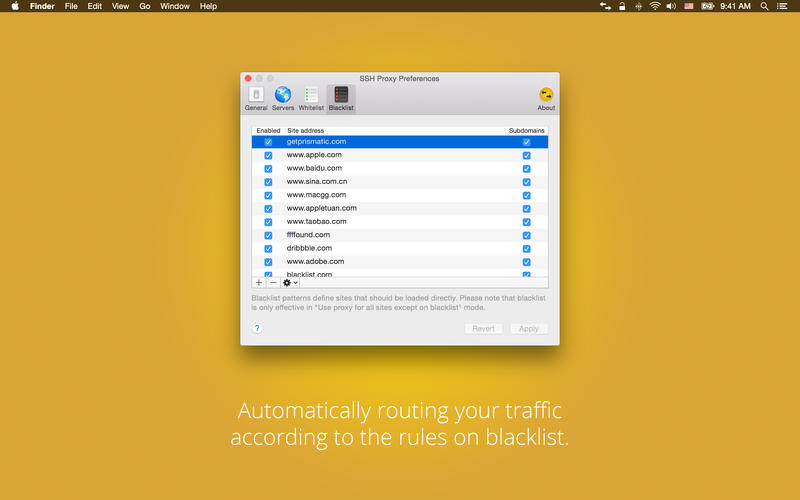This screenshot has height=500, width=800.
Task: Open the General preferences pane
Action: pos(256,98)
